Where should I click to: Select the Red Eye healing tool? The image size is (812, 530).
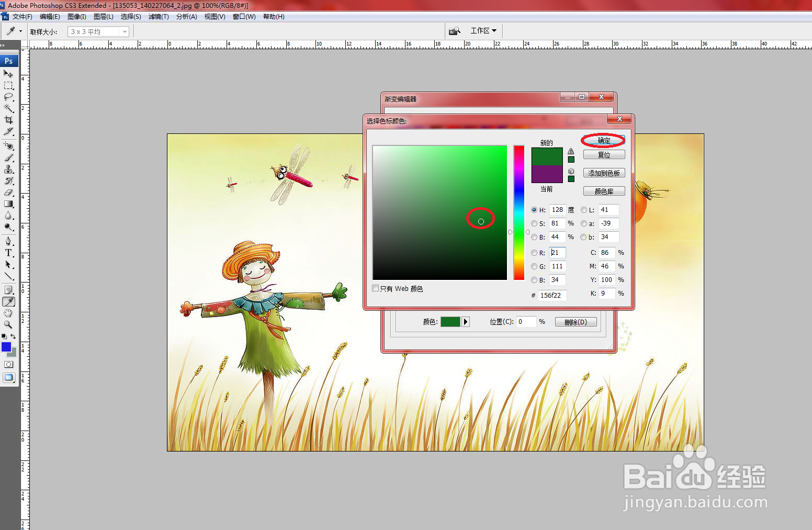tap(8, 146)
